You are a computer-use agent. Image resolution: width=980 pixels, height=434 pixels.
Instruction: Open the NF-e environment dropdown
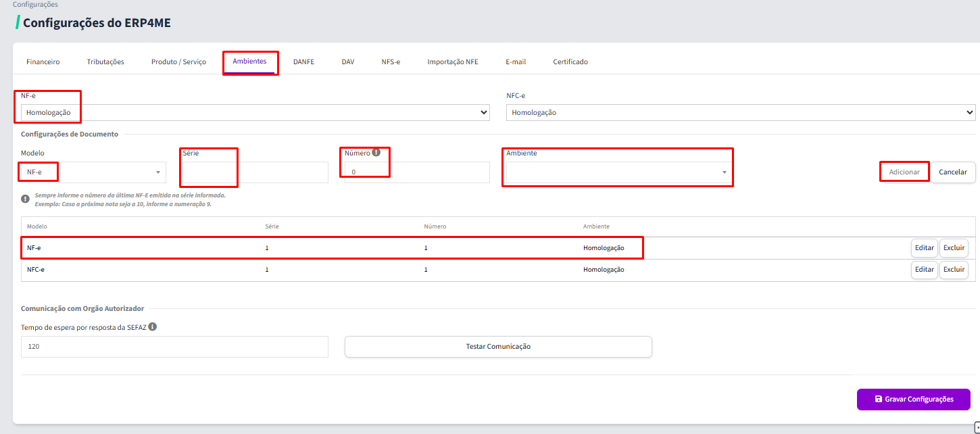point(255,112)
